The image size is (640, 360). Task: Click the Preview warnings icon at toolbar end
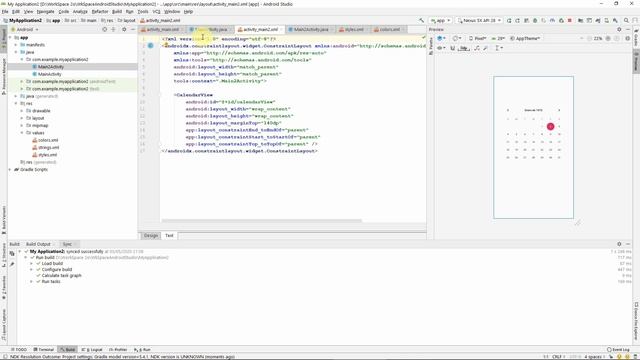click(x=628, y=38)
